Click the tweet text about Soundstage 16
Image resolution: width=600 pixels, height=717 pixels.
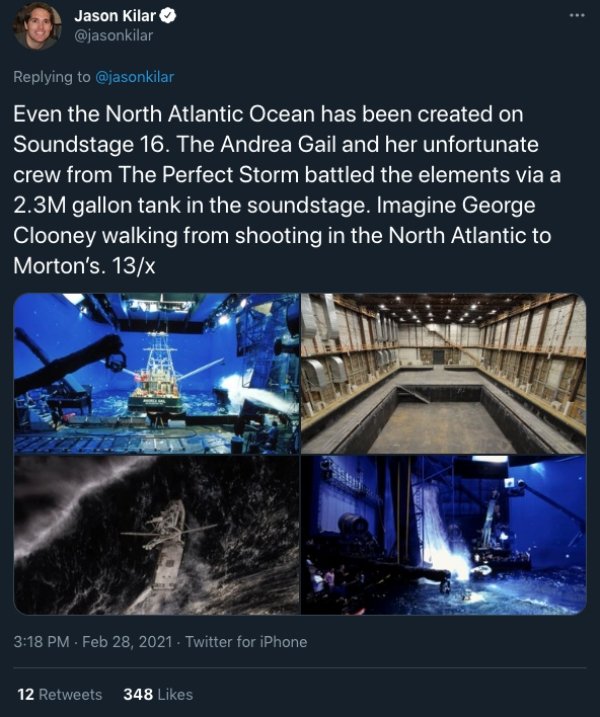[x=287, y=190]
